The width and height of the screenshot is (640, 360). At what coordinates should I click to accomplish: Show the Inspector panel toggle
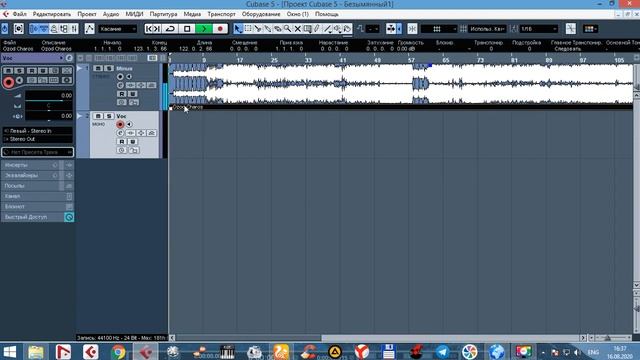coord(34,29)
